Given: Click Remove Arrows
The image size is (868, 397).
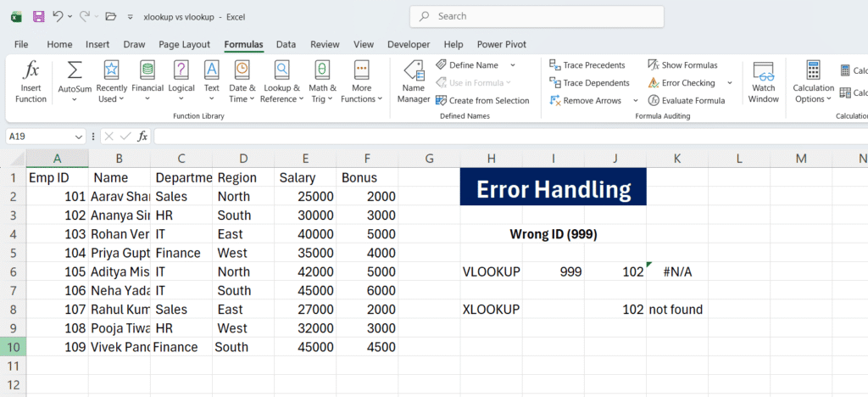Looking at the screenshot, I should tap(586, 101).
